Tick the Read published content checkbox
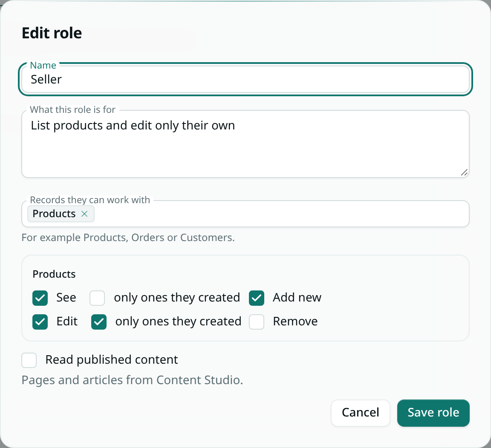 tap(29, 360)
